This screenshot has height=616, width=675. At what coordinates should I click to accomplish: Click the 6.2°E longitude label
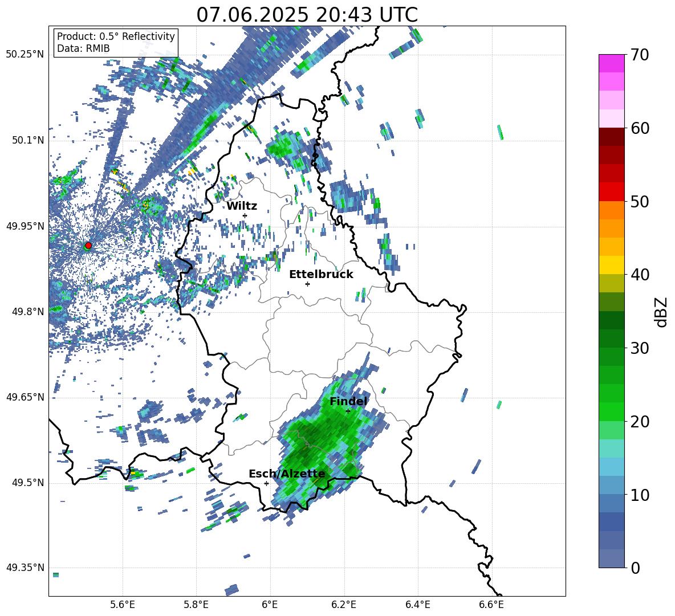[344, 605]
